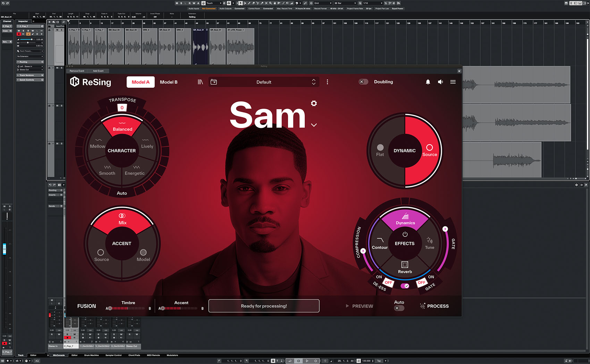Screen dimensions: 590x364
Task: Select Model accent option
Action: click(143, 255)
